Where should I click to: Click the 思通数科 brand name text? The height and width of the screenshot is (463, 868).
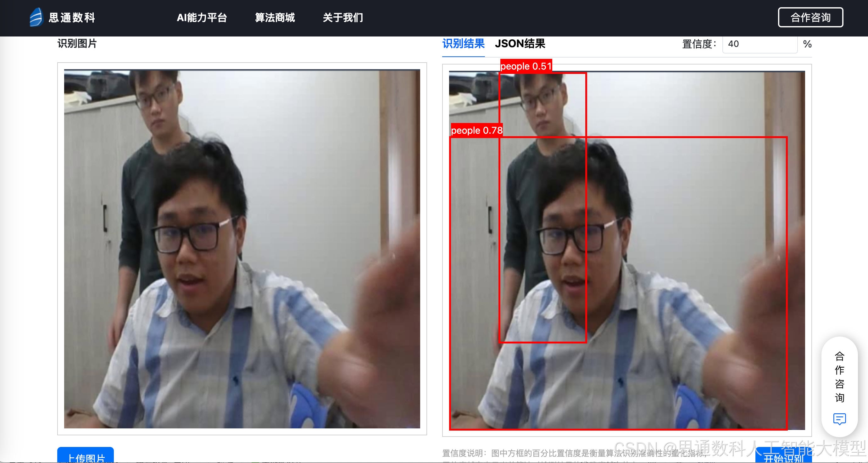(x=72, y=18)
